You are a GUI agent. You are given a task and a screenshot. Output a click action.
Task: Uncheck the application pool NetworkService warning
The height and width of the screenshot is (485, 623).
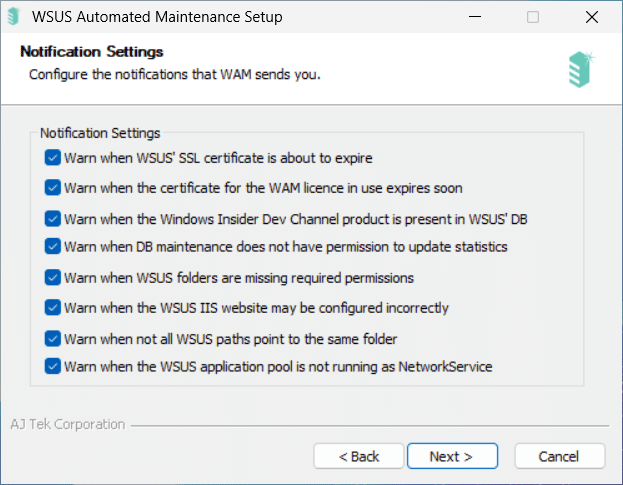pos(52,366)
